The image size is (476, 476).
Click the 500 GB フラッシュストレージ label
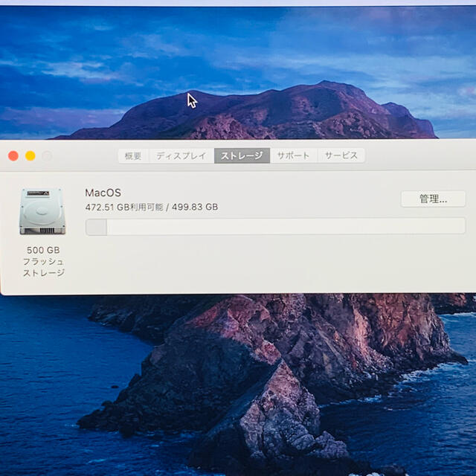(x=43, y=261)
